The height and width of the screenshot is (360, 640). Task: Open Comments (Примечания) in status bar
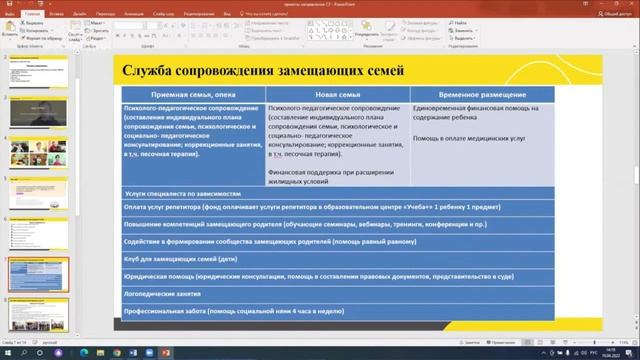pyautogui.click(x=501, y=342)
